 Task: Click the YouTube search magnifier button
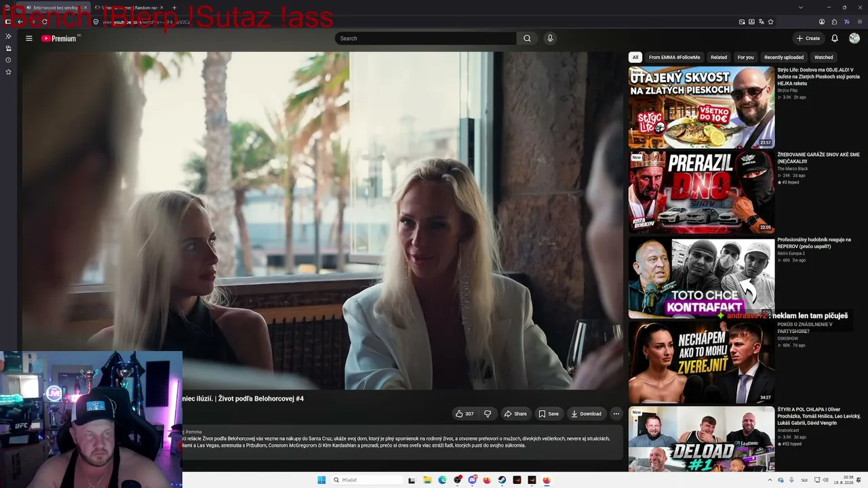tap(527, 39)
